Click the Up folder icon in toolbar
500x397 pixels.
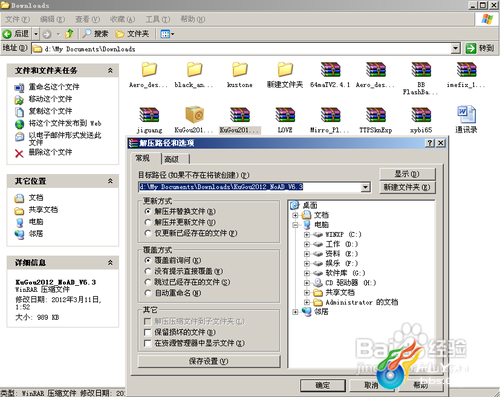point(69,34)
